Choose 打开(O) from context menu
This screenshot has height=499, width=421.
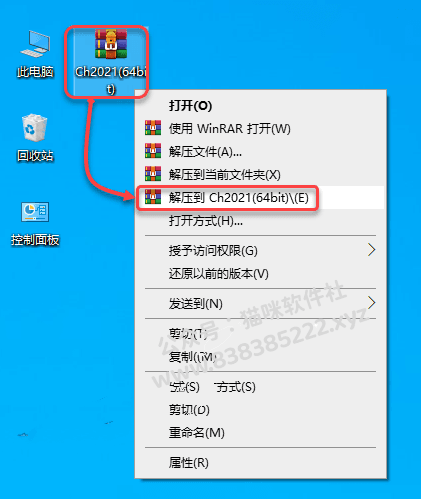pos(190,106)
